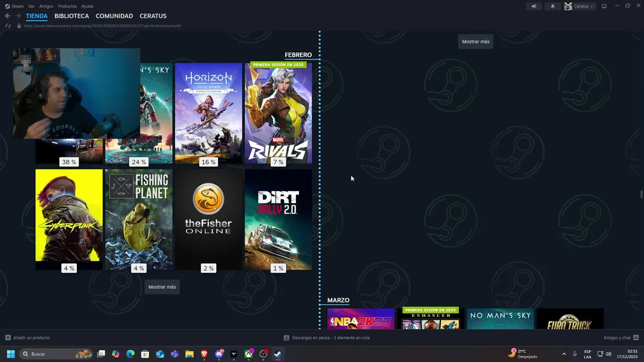Expand hidden system tray icons chevron
644x362 pixels.
[x=564, y=354]
